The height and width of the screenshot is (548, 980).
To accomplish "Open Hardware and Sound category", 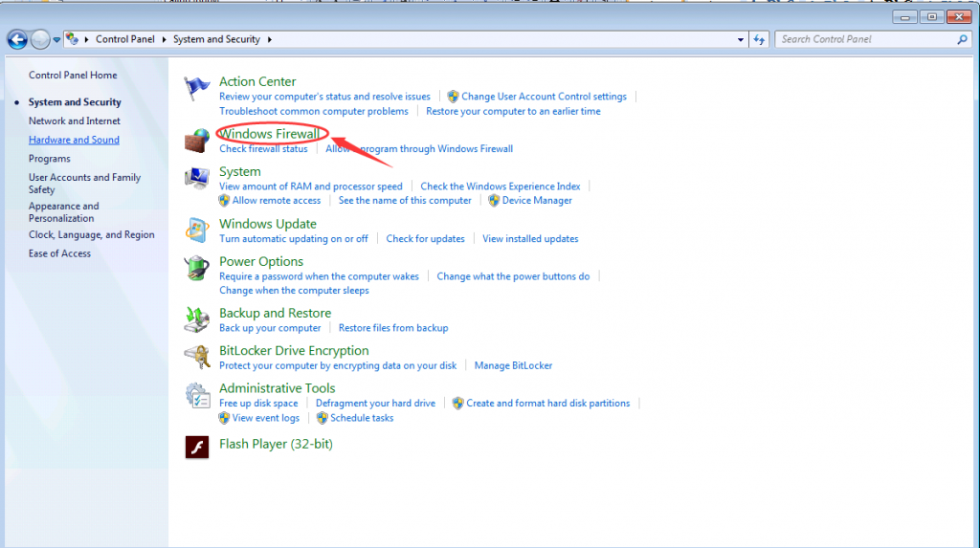I will click(74, 140).
